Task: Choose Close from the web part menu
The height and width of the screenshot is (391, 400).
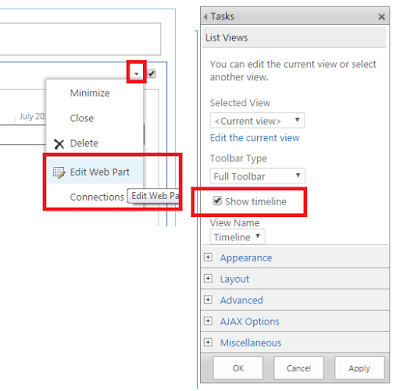Action: click(x=82, y=118)
